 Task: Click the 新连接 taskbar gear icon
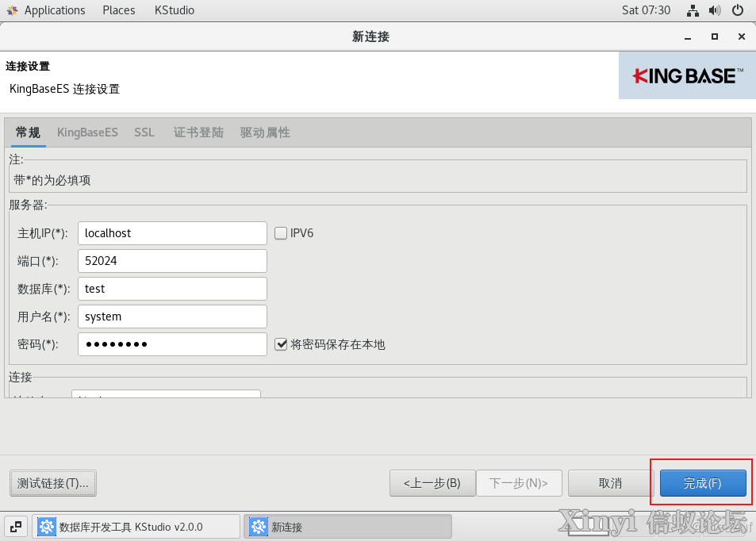pos(259,527)
